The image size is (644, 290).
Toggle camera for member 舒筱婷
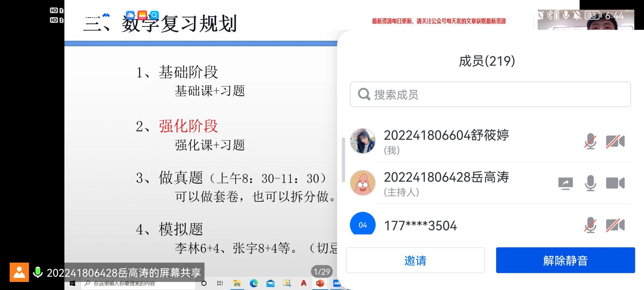coord(615,141)
